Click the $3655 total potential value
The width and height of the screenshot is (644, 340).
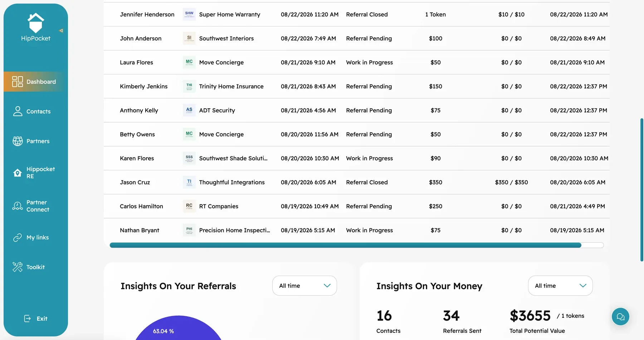(530, 316)
